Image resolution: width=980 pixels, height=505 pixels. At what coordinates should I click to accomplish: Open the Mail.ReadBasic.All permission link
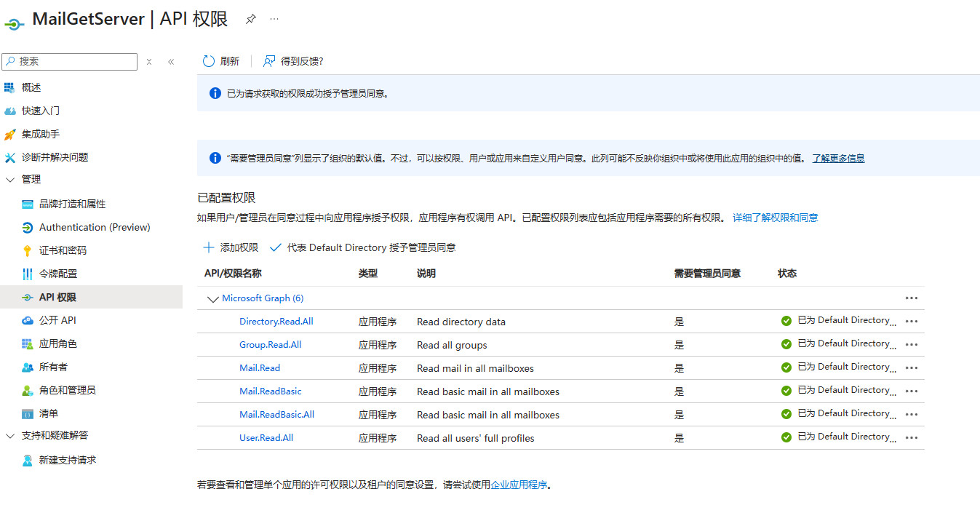(x=277, y=415)
